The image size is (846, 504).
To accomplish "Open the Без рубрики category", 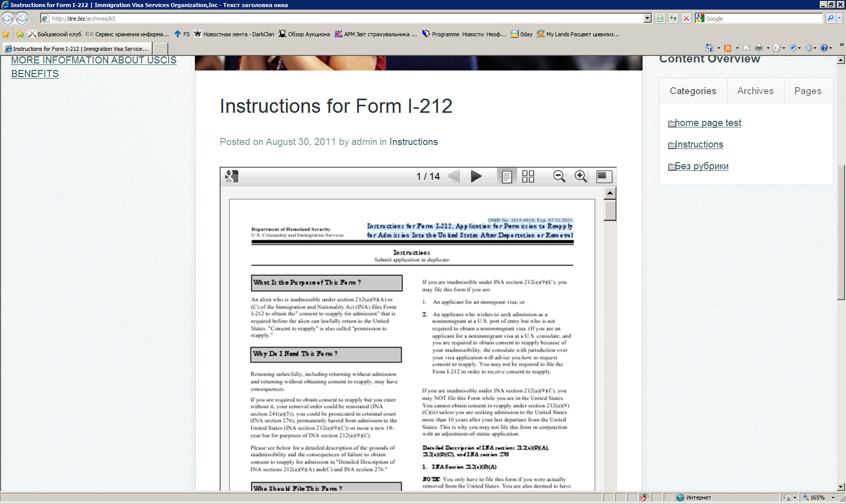I will [x=701, y=166].
